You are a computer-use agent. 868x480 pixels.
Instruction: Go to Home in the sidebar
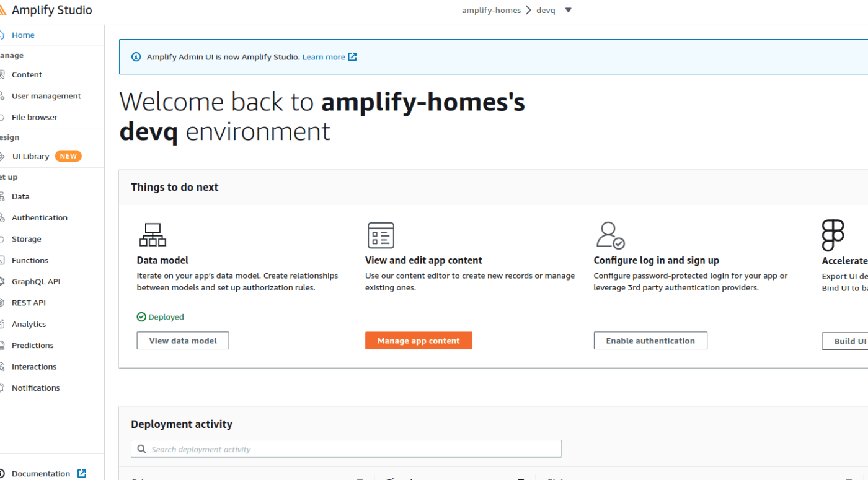click(x=23, y=35)
